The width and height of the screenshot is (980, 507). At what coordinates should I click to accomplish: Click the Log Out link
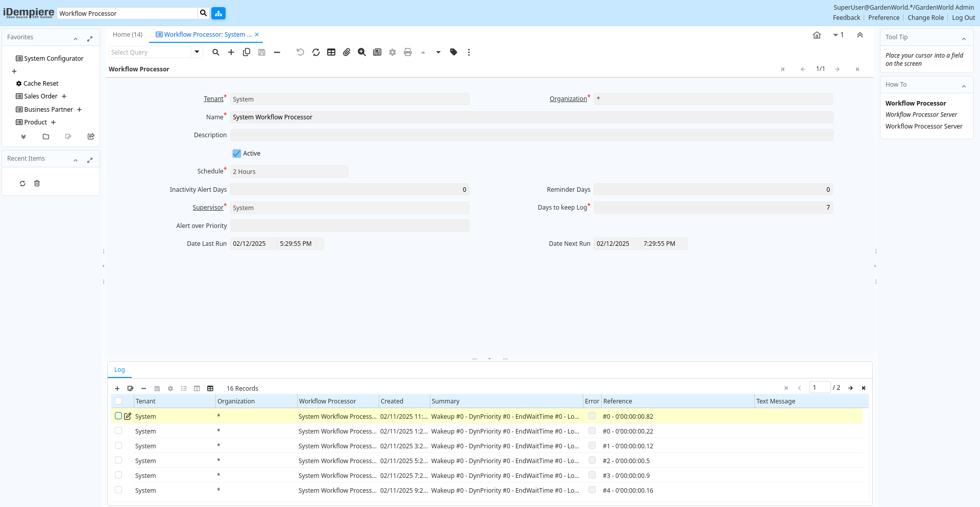tap(963, 18)
